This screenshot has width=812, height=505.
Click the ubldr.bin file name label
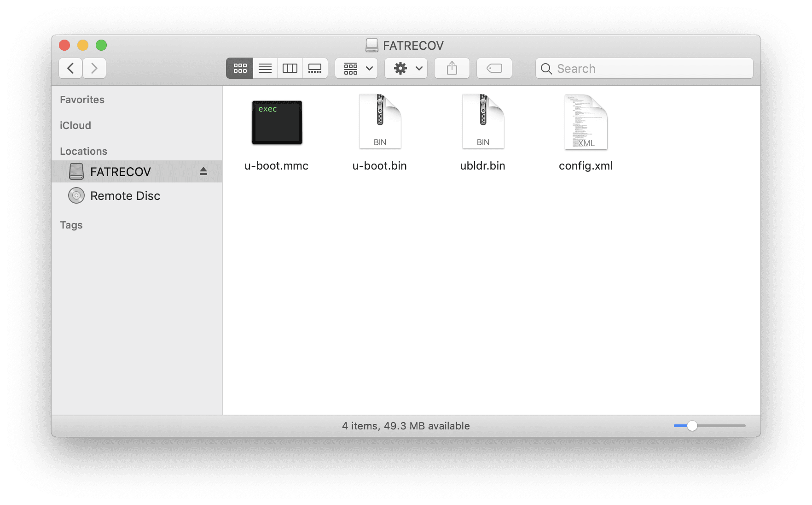483,166
